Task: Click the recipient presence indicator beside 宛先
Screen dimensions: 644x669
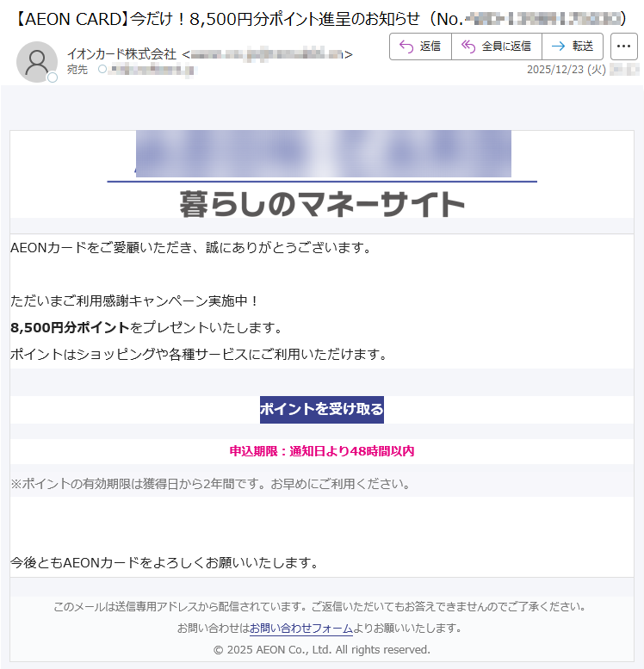Action: [x=102, y=69]
